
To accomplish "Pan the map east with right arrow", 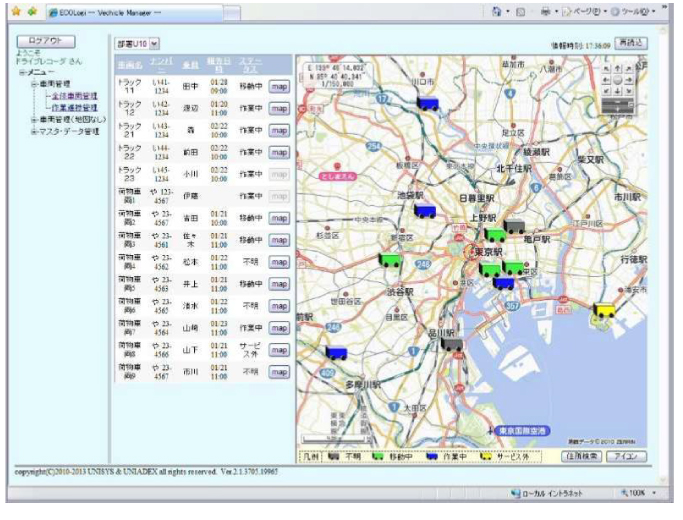I will (x=629, y=80).
